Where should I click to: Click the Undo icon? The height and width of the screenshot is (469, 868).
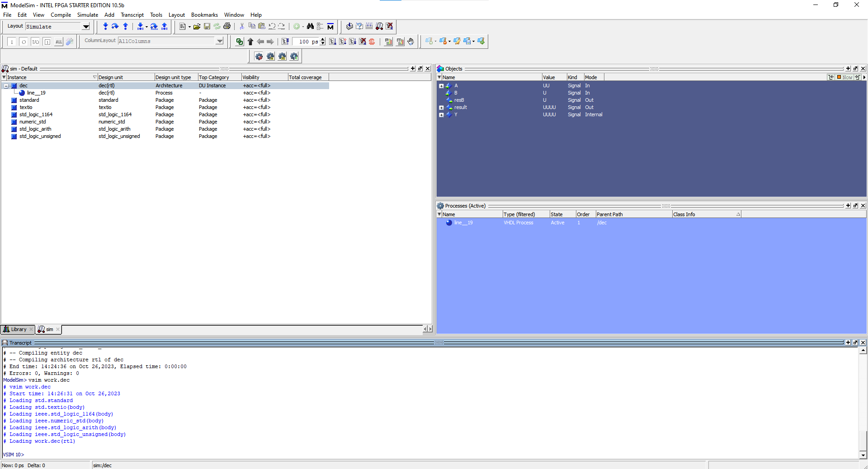272,27
